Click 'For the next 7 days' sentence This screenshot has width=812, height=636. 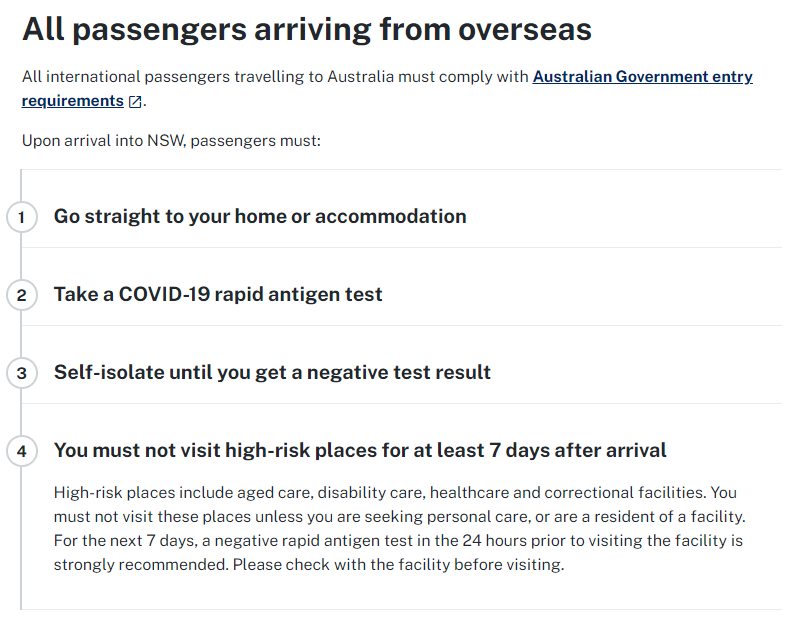click(x=398, y=541)
